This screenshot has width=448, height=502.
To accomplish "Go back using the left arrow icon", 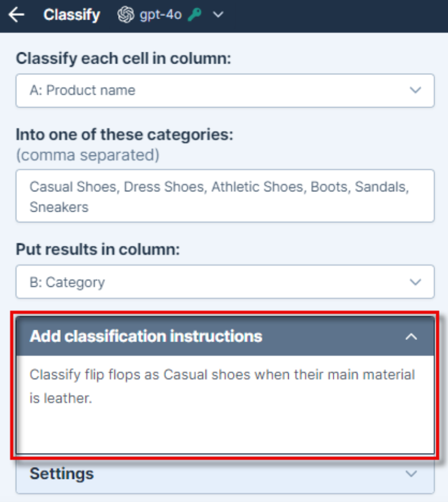I will (x=17, y=15).
